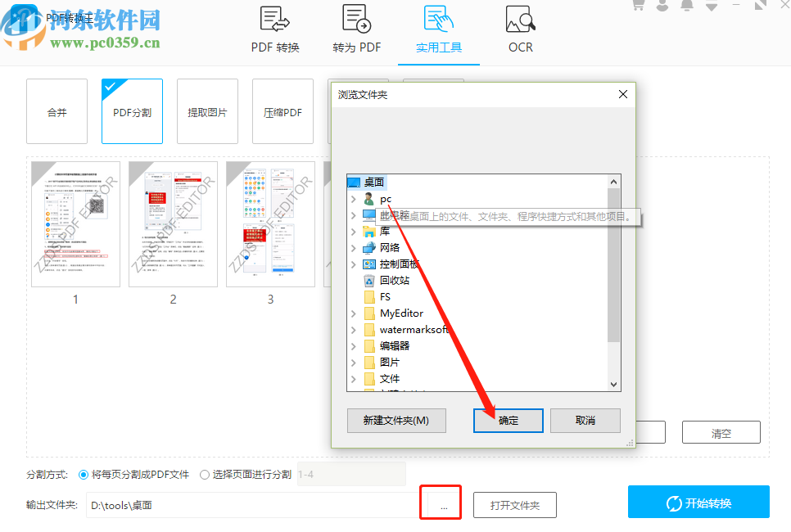Screen dimensions: 791x532
Task: Expand the watermarksoft folder node
Action: (x=354, y=330)
